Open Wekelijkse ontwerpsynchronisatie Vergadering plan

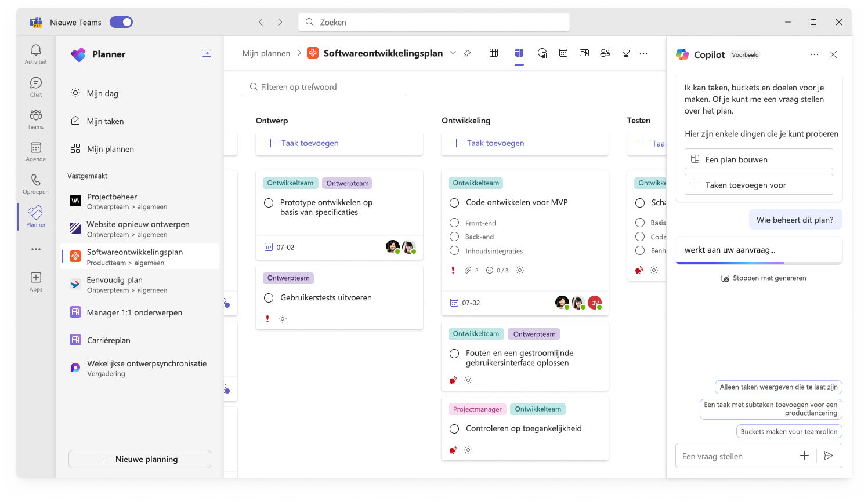140,368
